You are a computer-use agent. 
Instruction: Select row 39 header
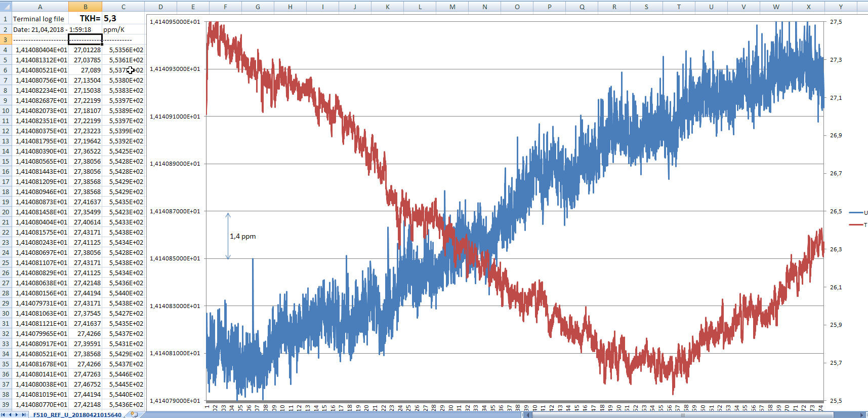pyautogui.click(x=6, y=404)
